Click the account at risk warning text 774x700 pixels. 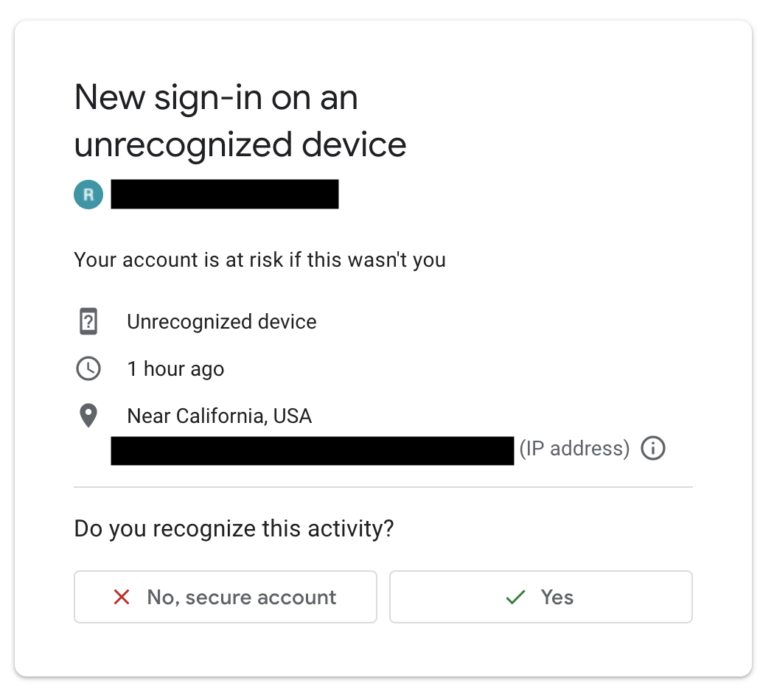(x=259, y=260)
